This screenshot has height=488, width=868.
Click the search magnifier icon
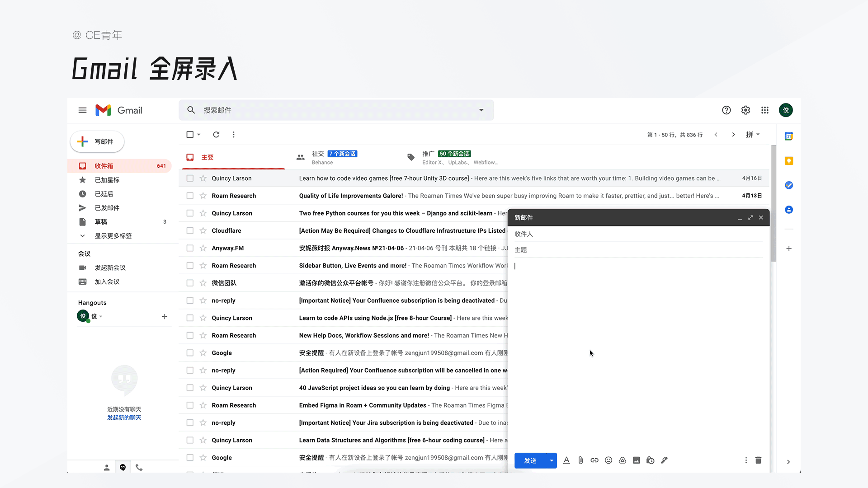pyautogui.click(x=191, y=110)
